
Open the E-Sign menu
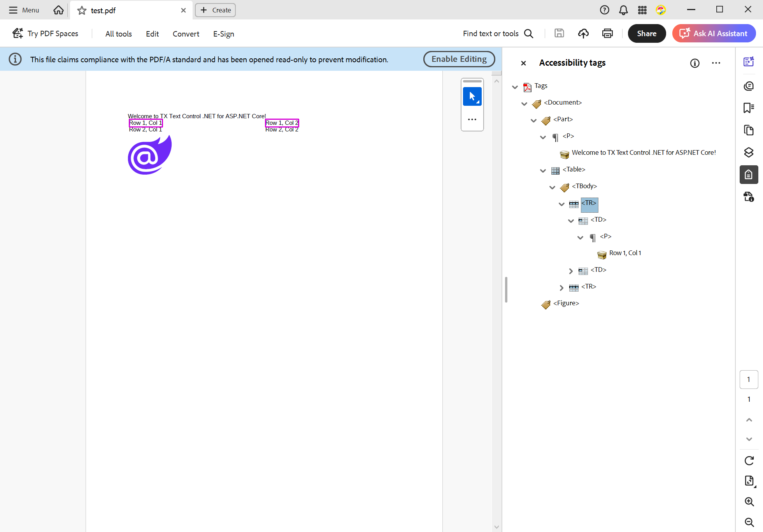click(223, 34)
